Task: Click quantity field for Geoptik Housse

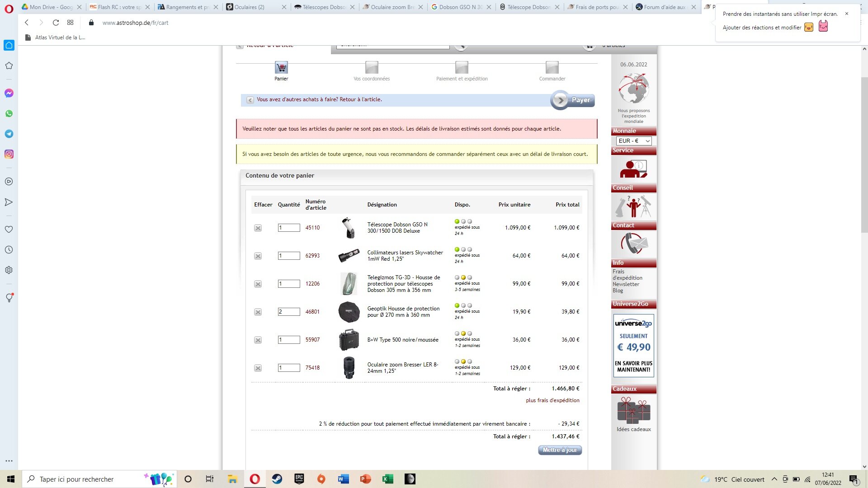Action: coord(288,312)
